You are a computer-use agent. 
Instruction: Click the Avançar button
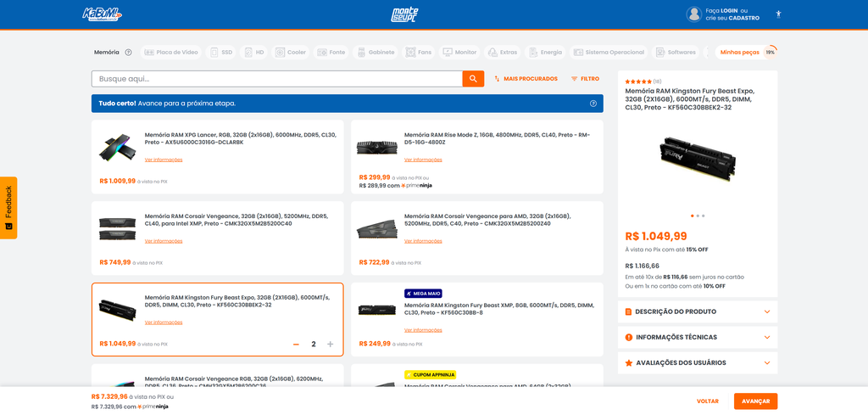pos(755,401)
